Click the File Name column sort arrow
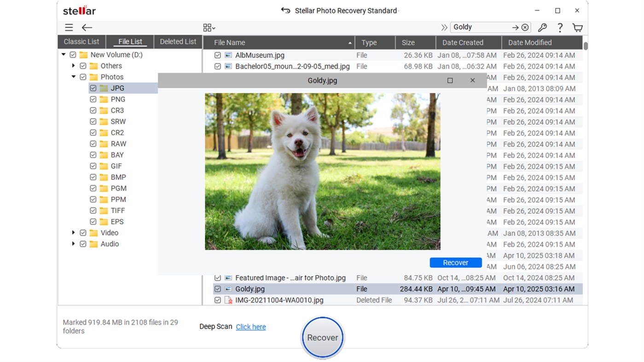 (x=350, y=42)
